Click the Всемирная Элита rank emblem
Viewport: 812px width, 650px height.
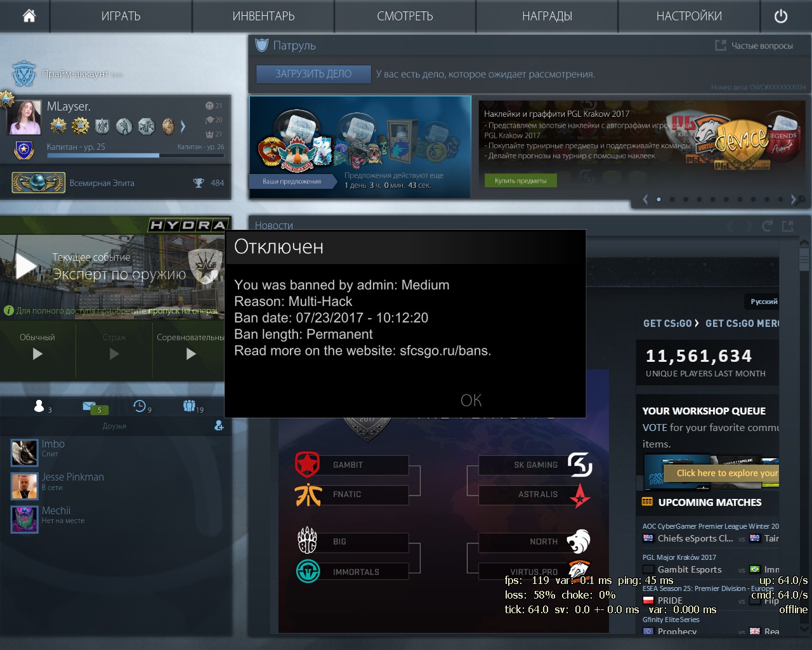coord(38,183)
